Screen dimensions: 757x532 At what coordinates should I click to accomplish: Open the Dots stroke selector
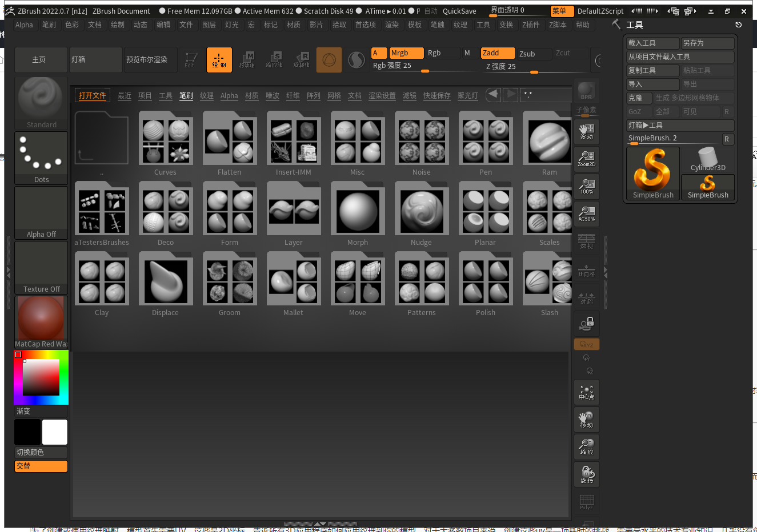[41, 158]
